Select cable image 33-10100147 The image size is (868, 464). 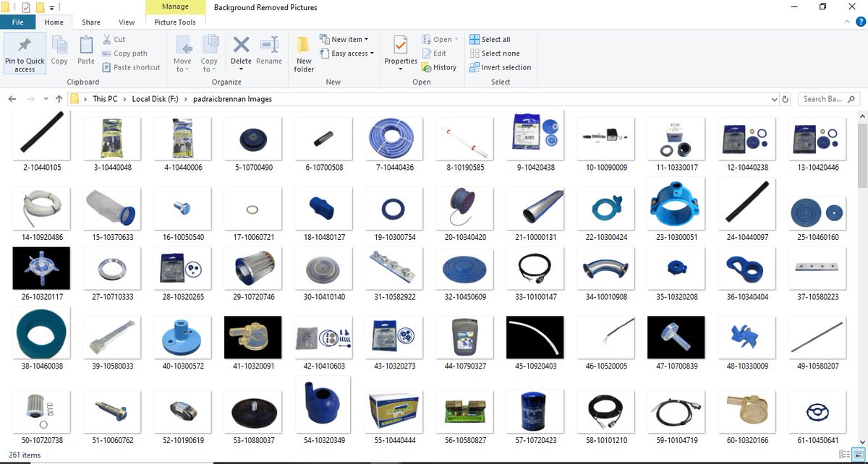tap(535, 268)
